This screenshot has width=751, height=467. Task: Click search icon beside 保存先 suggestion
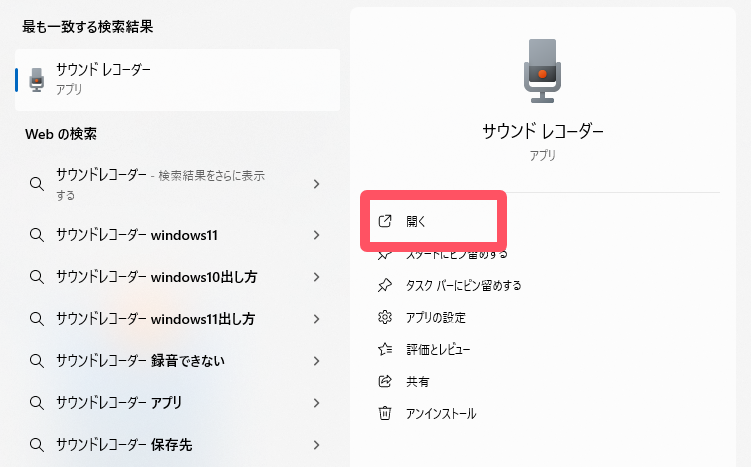point(37,445)
